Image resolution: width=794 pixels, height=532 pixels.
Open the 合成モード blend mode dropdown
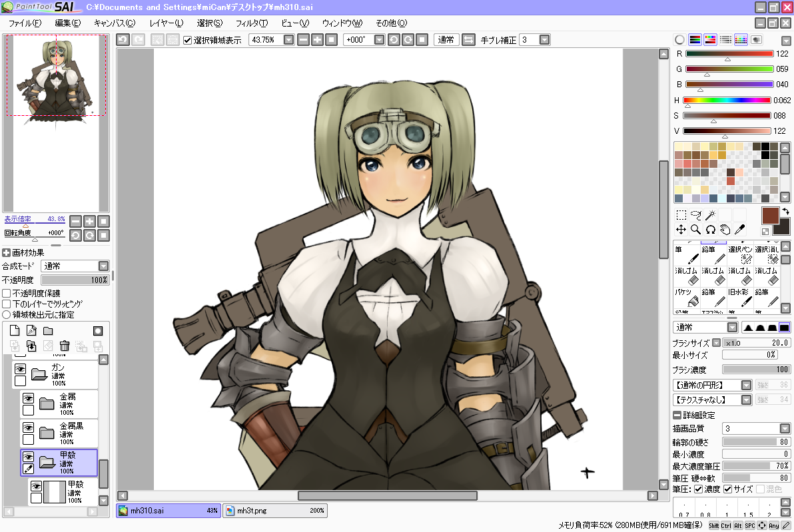coord(103,266)
